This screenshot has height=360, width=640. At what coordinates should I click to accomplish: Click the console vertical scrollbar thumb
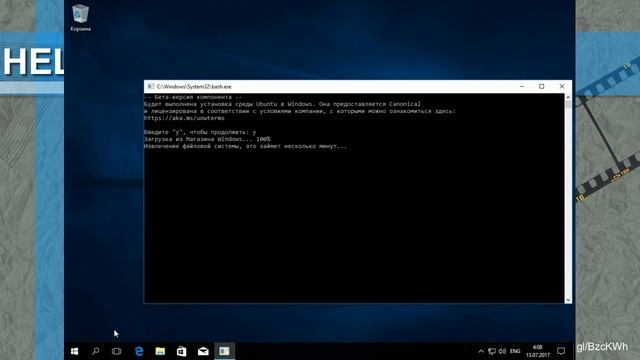tap(568, 104)
